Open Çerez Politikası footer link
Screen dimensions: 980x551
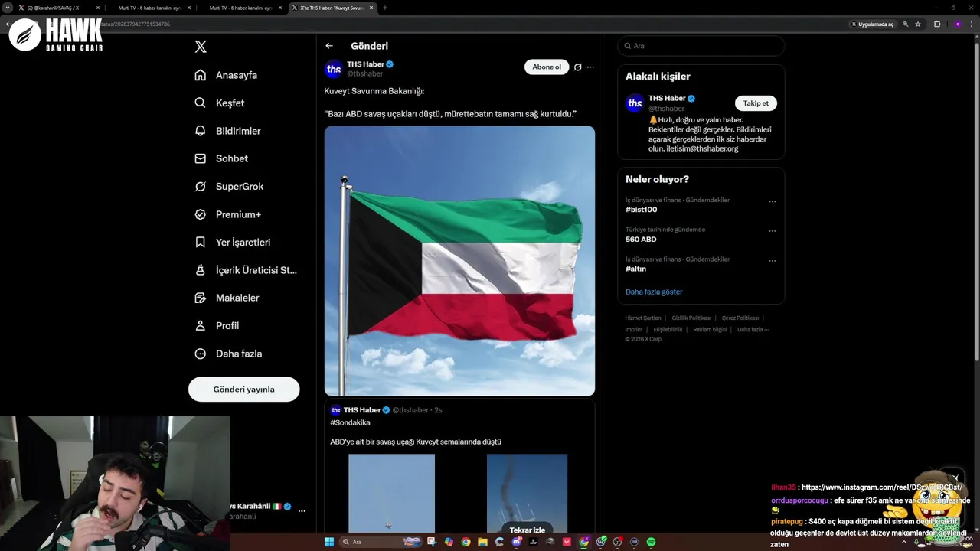tap(740, 318)
